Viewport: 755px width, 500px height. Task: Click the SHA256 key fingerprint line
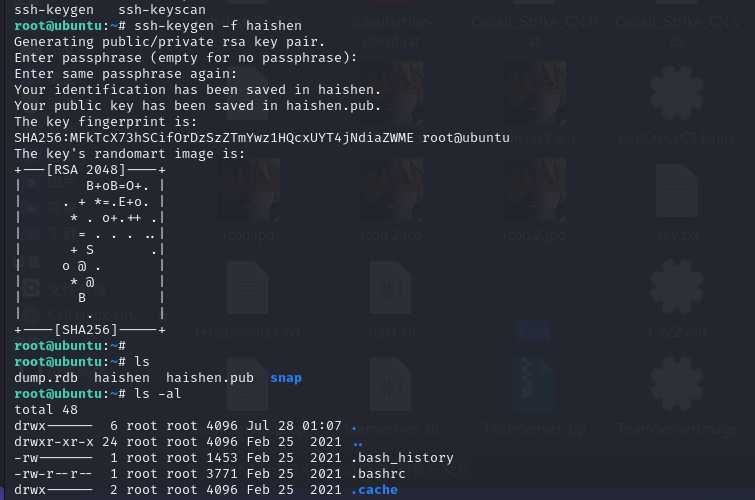pos(261,138)
